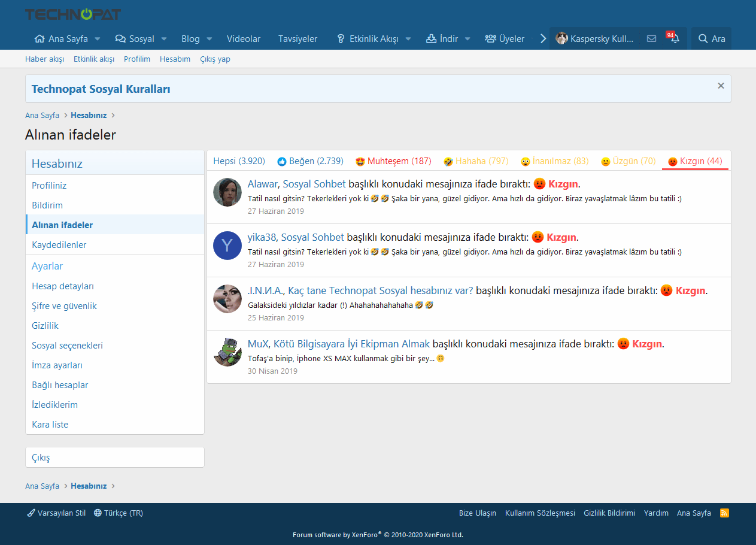Select the Hahaha (797) tab
Screen dimensions: 756x545
pos(476,161)
